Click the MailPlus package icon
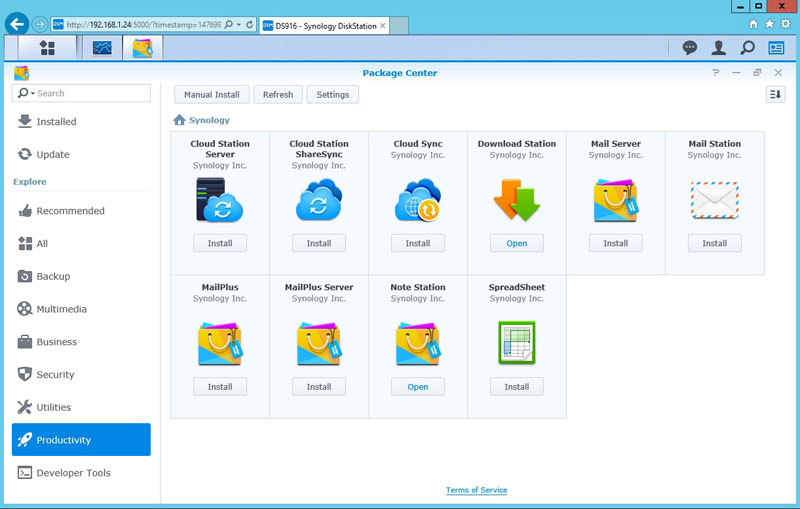Screen dimensions: 800x509 point(220,343)
